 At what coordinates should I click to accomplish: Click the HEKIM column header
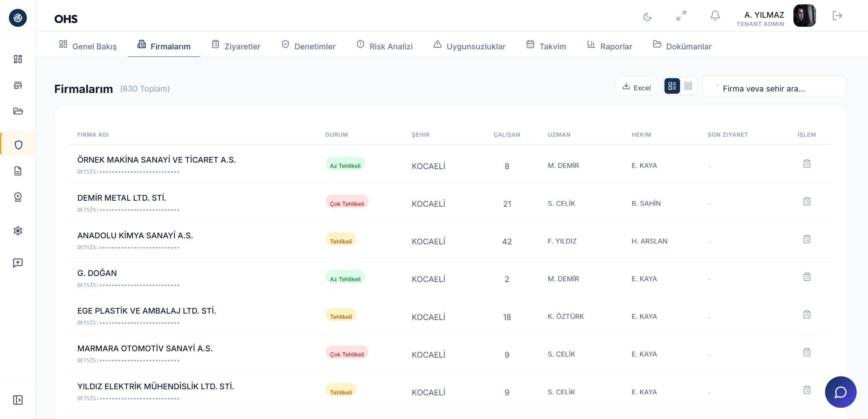click(641, 135)
